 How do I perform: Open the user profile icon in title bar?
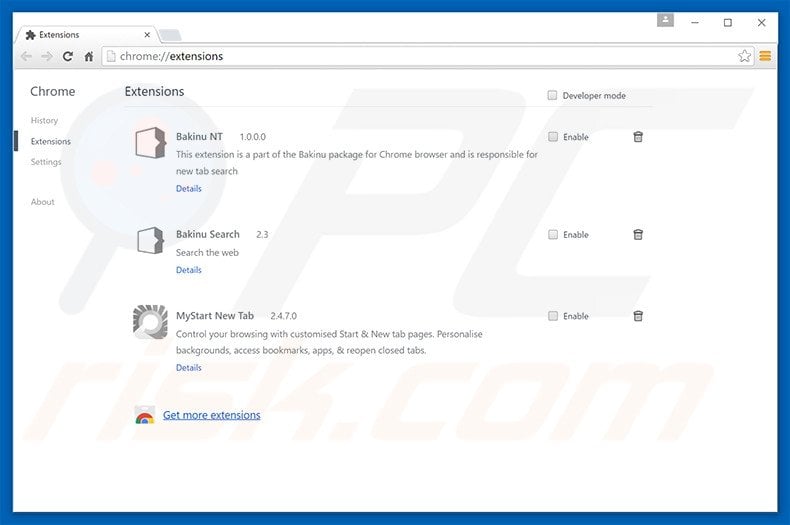coord(665,21)
